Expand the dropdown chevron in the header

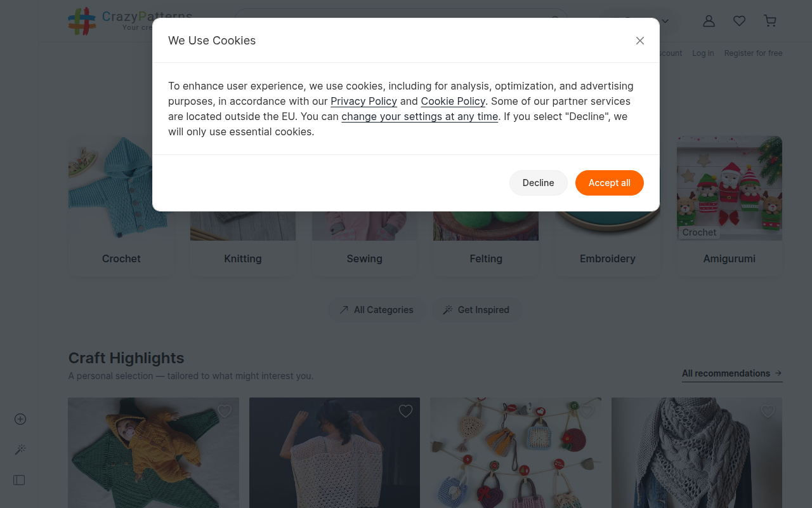[665, 21]
